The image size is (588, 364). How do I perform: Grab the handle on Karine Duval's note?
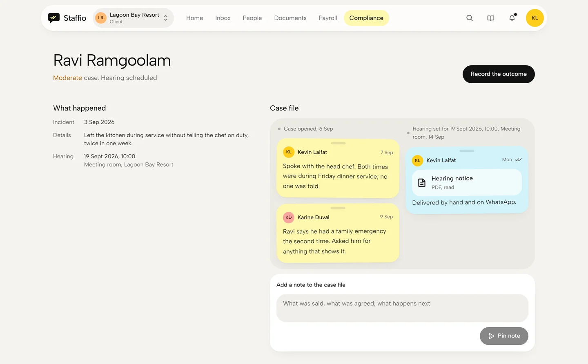coord(338,208)
